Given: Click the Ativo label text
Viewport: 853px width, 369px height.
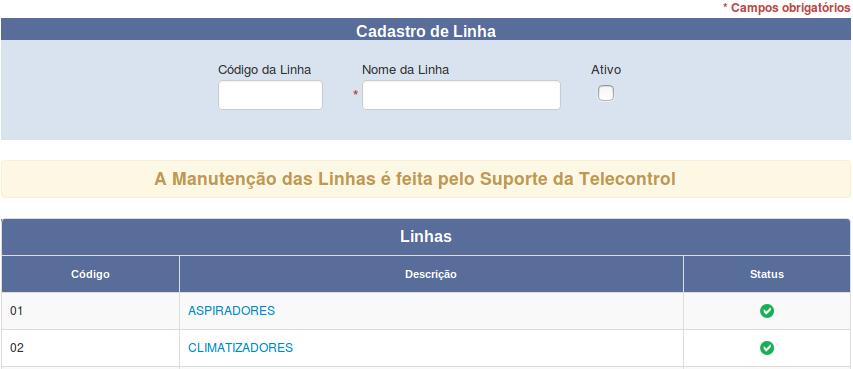Looking at the screenshot, I should coord(606,70).
